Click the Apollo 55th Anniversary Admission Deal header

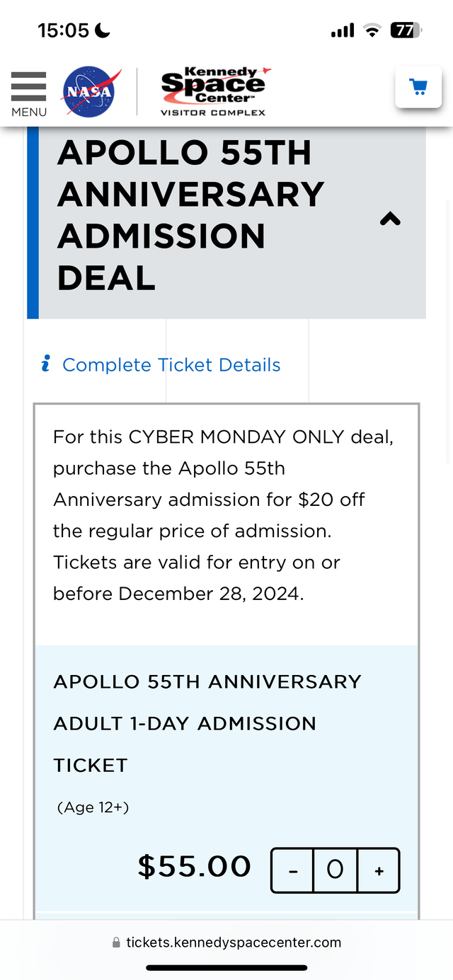[191, 215]
